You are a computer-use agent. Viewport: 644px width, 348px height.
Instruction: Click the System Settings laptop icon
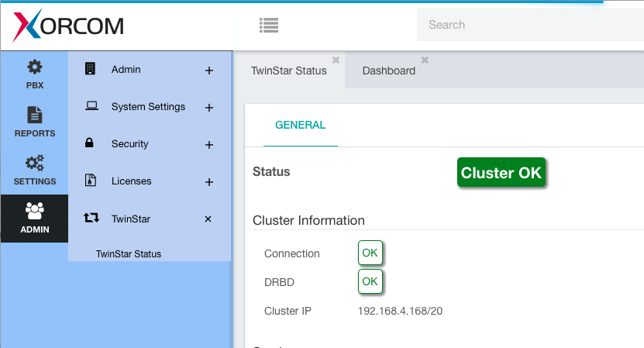click(x=91, y=106)
